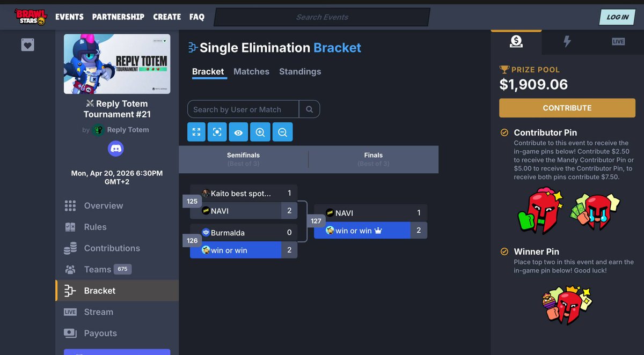Open the EVENTS menu
This screenshot has height=355, width=644.
(69, 17)
